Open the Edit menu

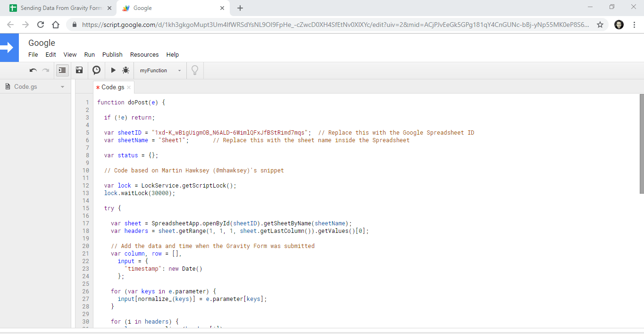pyautogui.click(x=50, y=55)
